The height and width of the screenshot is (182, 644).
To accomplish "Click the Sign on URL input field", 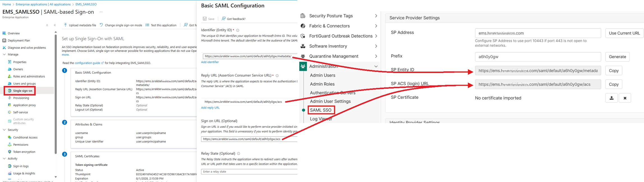I will [249, 139].
